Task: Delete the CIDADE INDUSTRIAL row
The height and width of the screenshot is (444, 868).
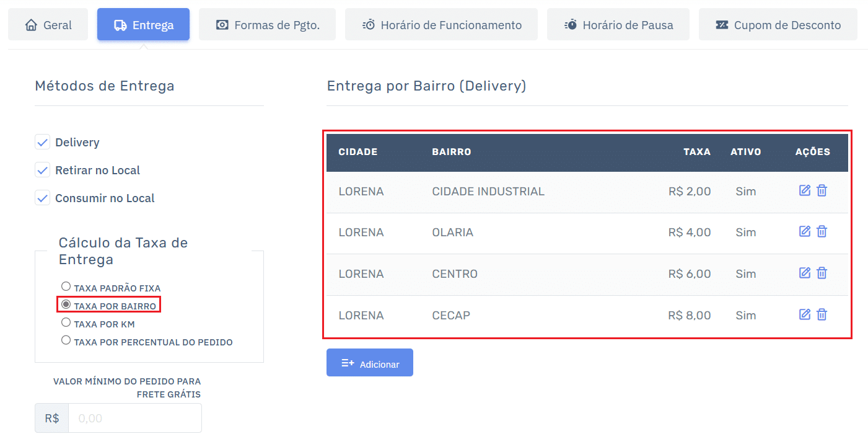Action: tap(822, 190)
